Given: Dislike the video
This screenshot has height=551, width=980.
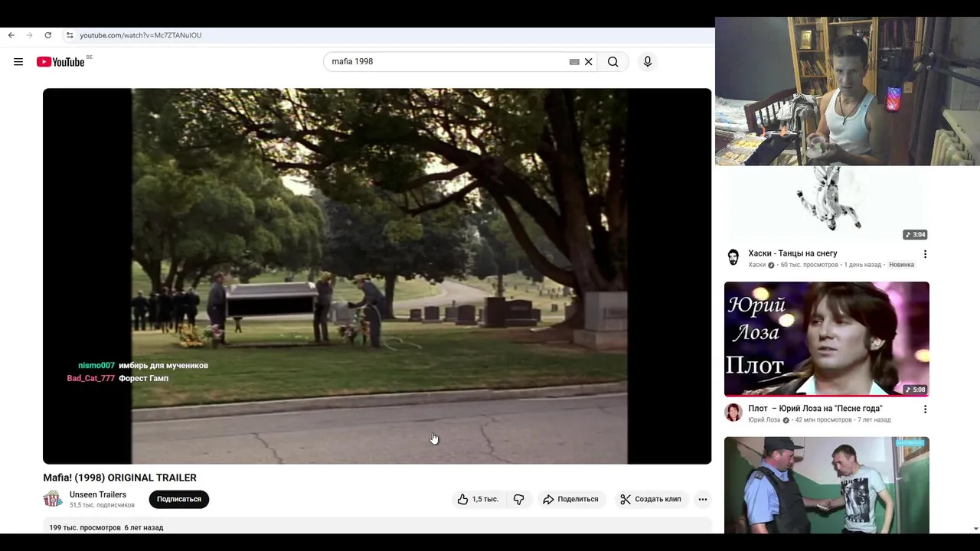Looking at the screenshot, I should point(518,499).
